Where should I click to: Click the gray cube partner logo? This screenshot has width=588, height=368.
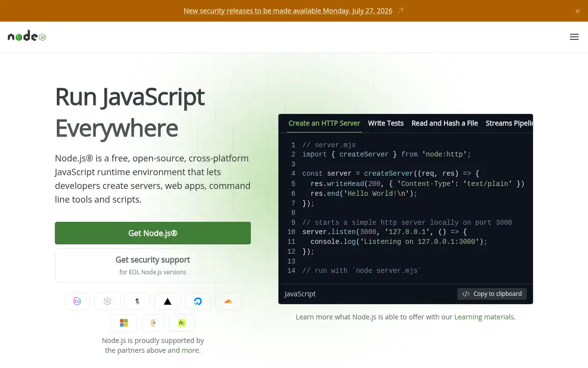[x=107, y=301]
